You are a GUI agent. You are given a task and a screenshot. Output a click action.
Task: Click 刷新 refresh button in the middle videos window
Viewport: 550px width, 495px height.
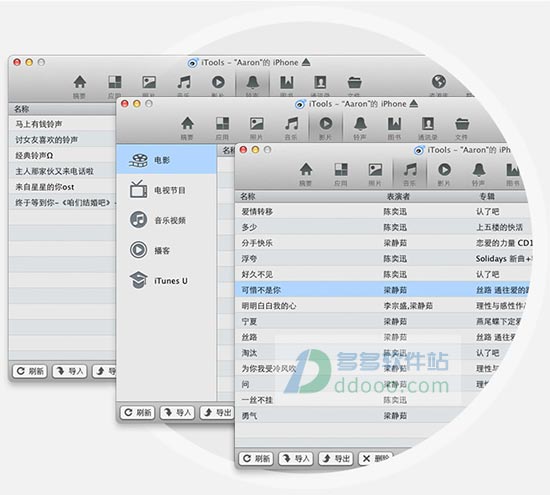138,413
